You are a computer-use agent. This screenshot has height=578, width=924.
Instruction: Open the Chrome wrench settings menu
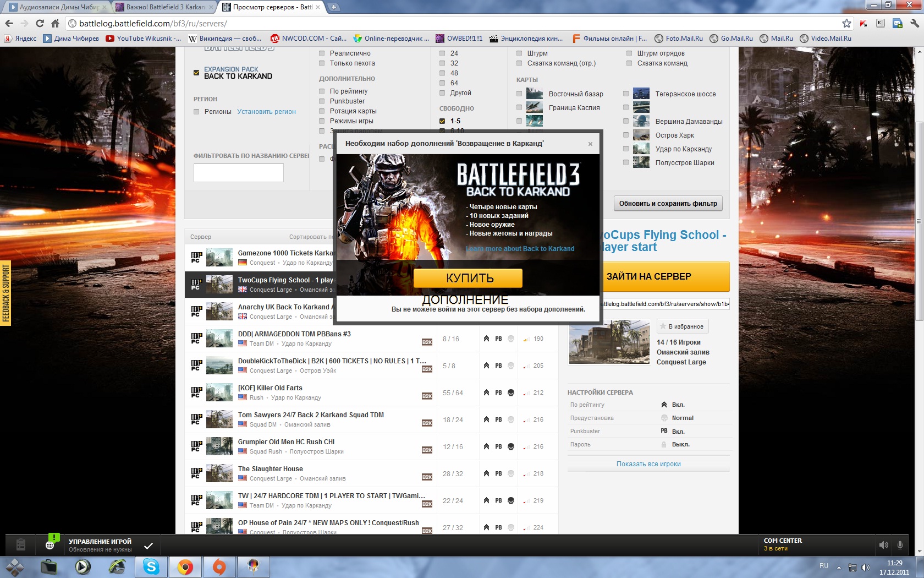pyautogui.click(x=915, y=23)
